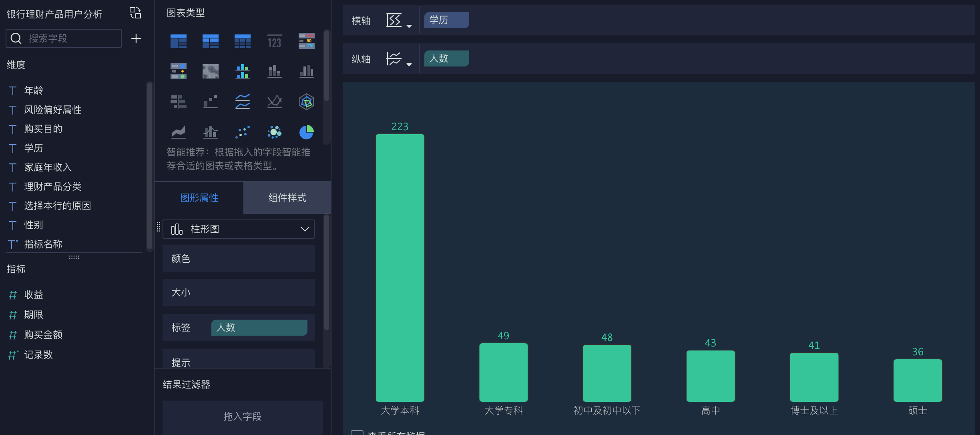Click the 人数 pill in 纵轴
The width and height of the screenshot is (980, 435).
click(446, 58)
